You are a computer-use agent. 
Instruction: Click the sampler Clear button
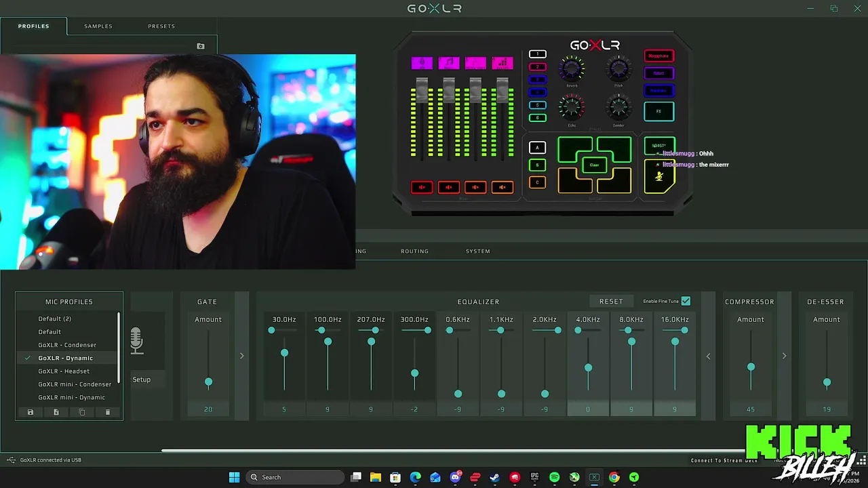point(594,165)
